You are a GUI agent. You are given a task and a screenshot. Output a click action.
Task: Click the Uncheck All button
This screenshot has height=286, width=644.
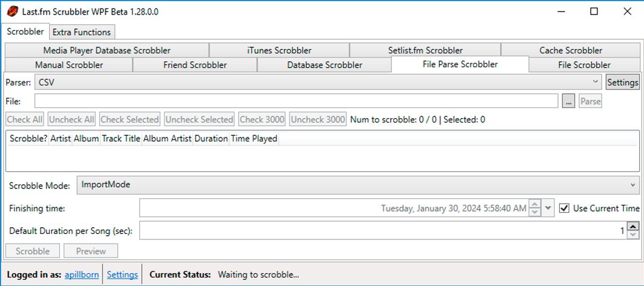click(x=71, y=119)
